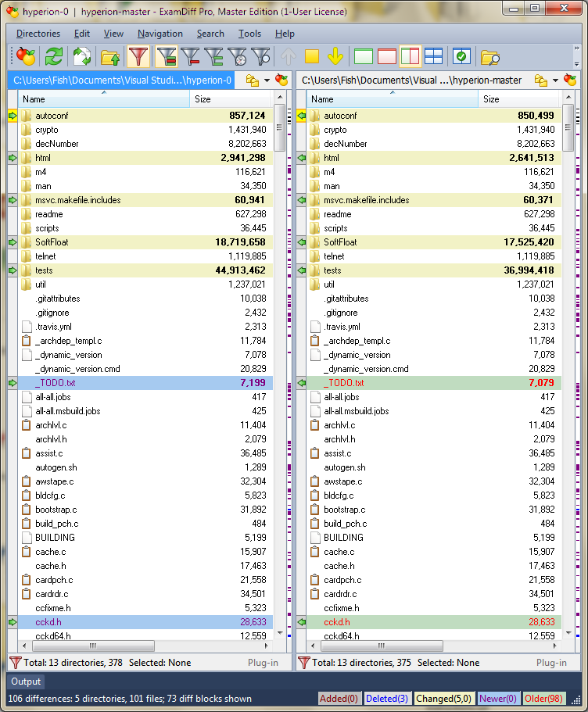Click the green Re-compare refresh arrows icon
This screenshot has height=712, width=588.
coord(54,56)
